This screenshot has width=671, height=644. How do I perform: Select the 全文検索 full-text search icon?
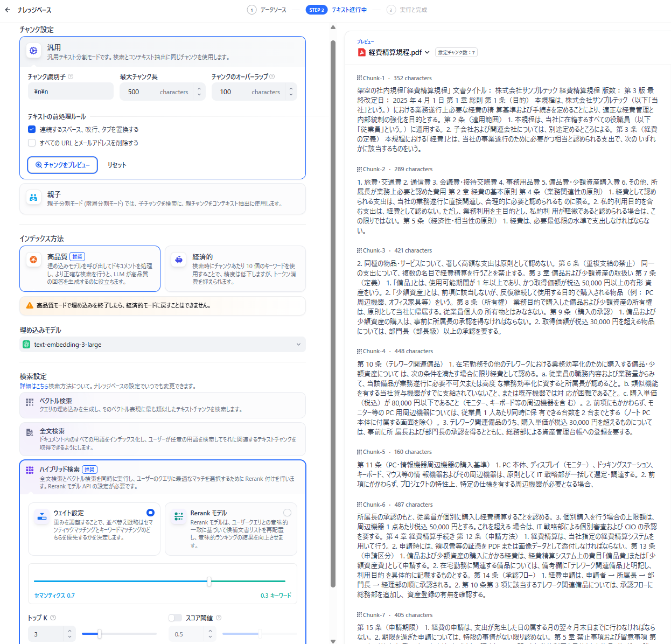(30, 432)
